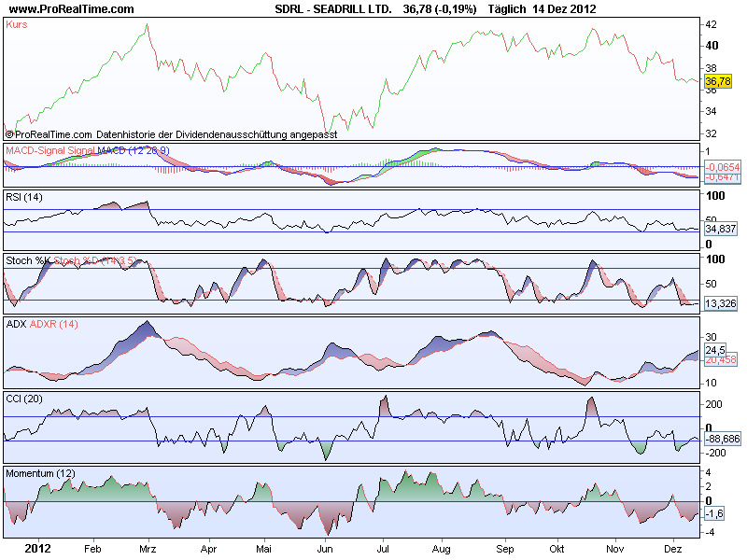Click the Okt marker on time axis
The width and height of the screenshot is (747, 560).
[x=557, y=549]
